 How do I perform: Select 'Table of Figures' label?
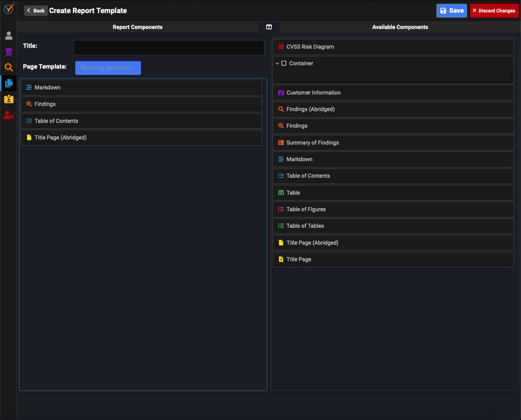306,209
